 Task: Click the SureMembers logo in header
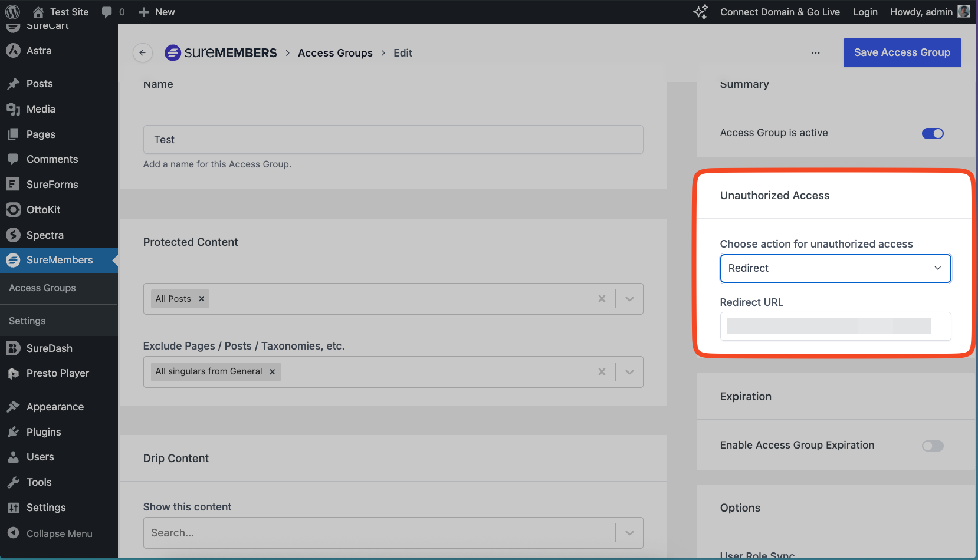pyautogui.click(x=221, y=53)
